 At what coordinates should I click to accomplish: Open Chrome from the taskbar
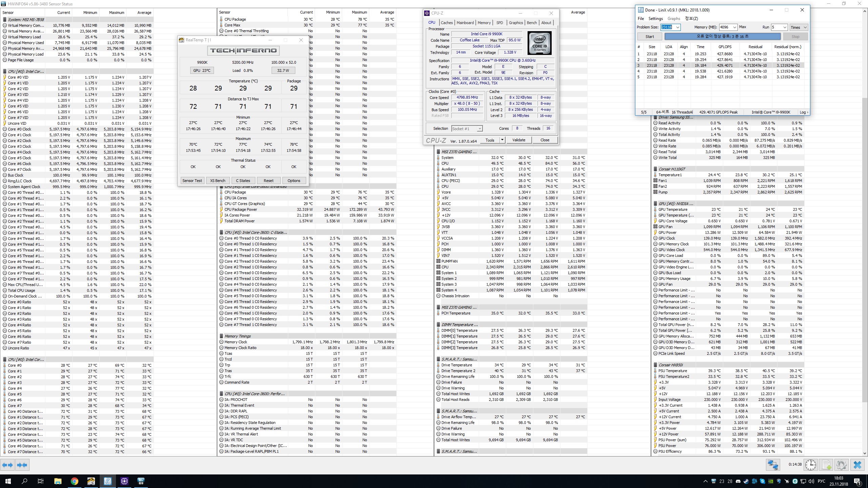click(74, 481)
